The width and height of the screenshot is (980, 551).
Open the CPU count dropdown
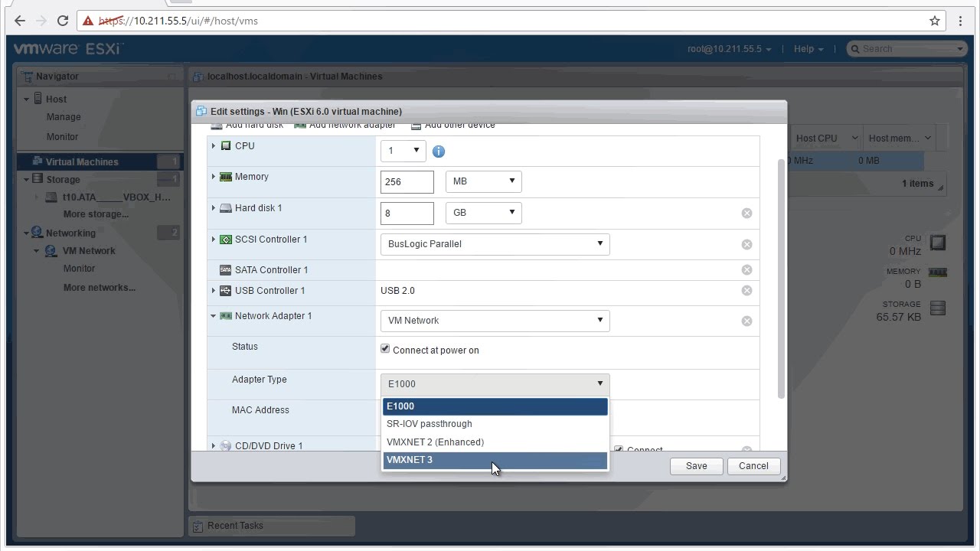[x=403, y=151]
